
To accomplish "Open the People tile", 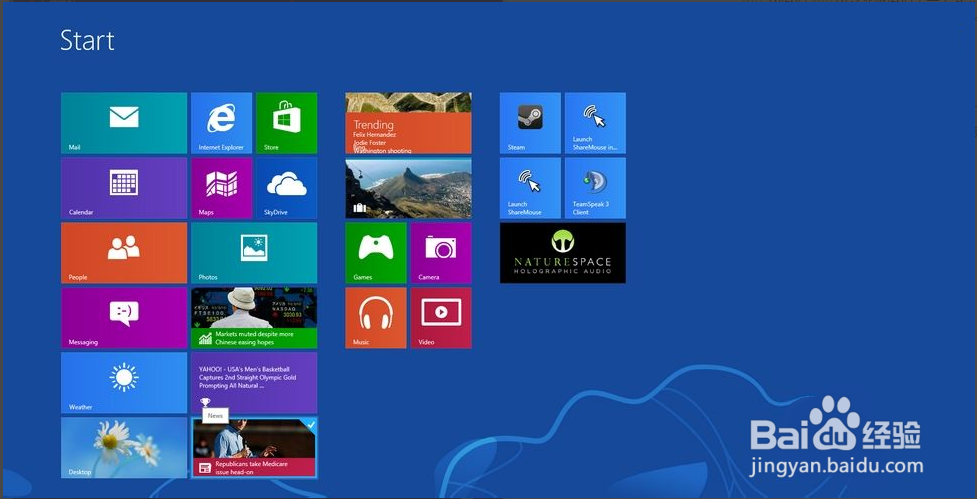I will (124, 253).
